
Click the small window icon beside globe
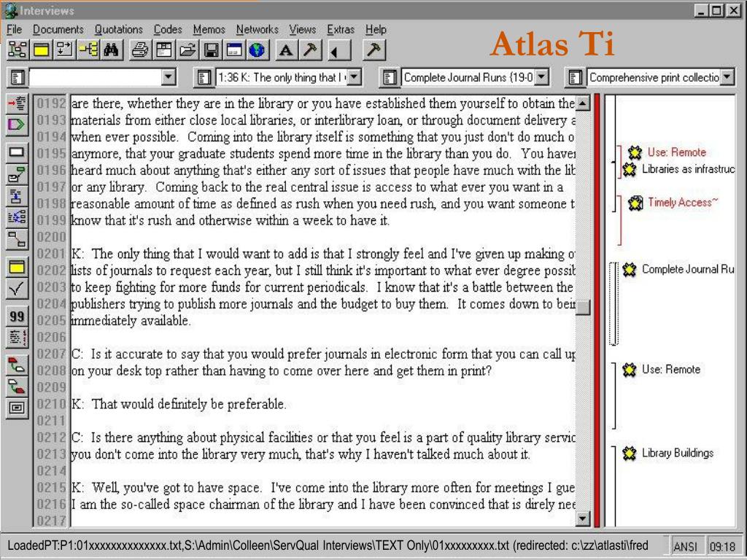(x=234, y=50)
